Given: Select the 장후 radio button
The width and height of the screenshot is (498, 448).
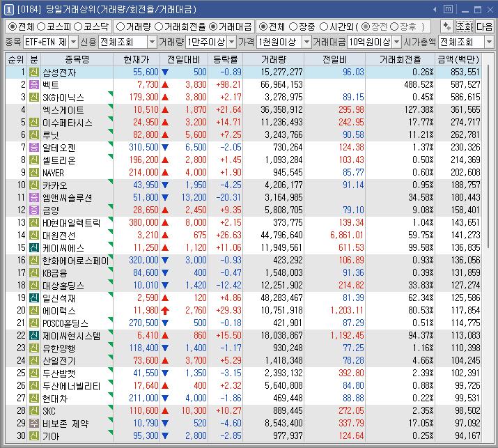Looking at the screenshot, I should tap(394, 26).
